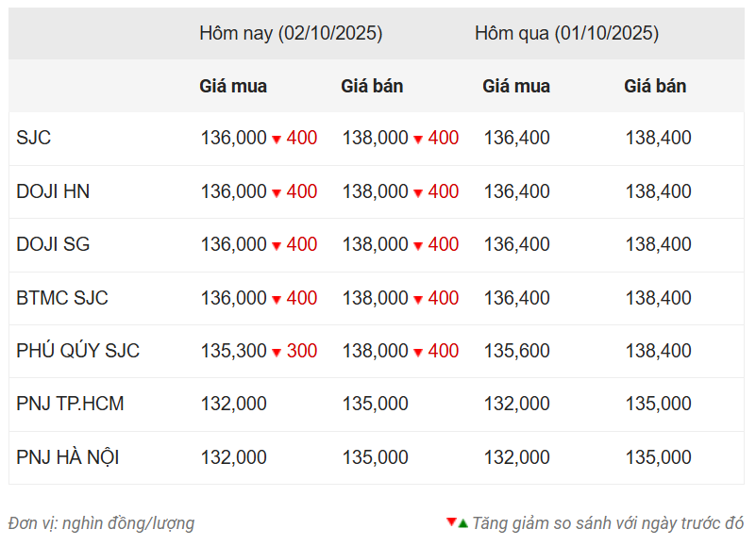Image resolution: width=756 pixels, height=546 pixels.
Task: Click the PNJ HÀ NỘI row label
Action: coord(67,457)
